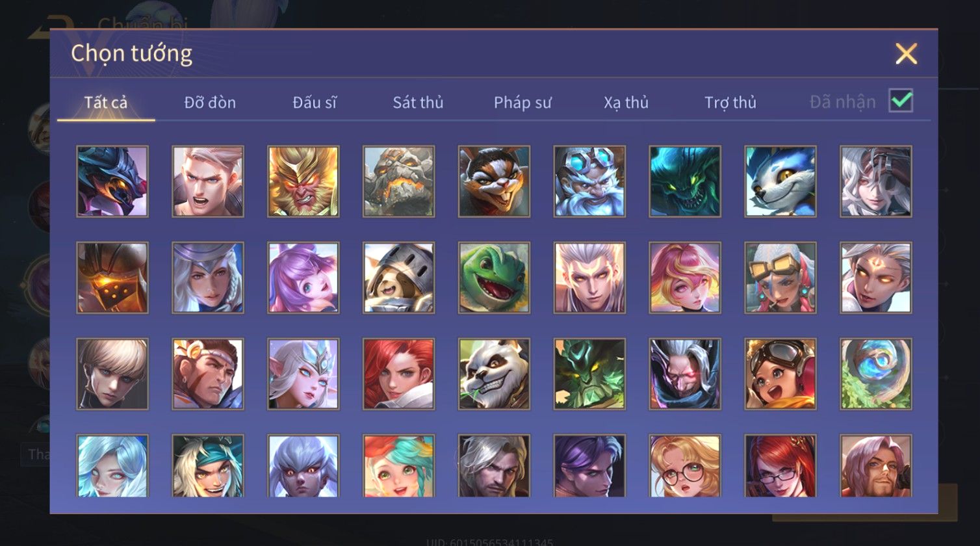Open the Sát thủ hero tab
980x546 pixels.
click(x=418, y=103)
